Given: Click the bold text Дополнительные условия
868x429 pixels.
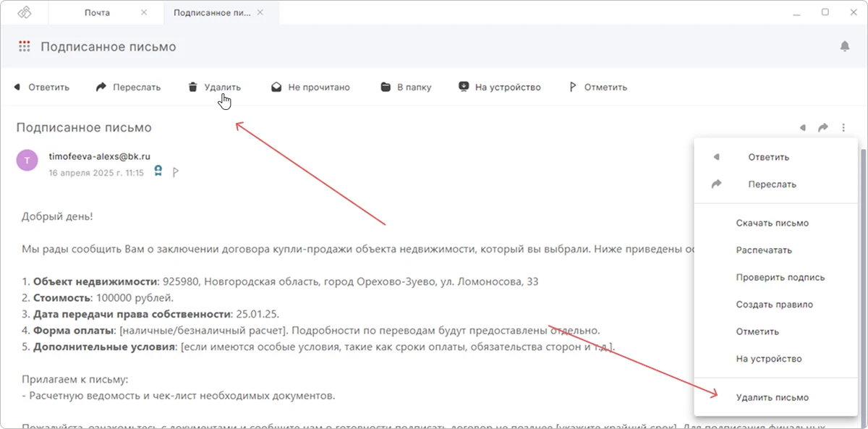Looking at the screenshot, I should click(x=104, y=347).
